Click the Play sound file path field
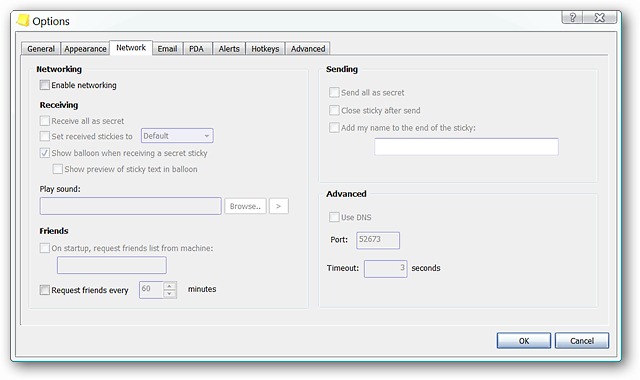 pyautogui.click(x=131, y=206)
